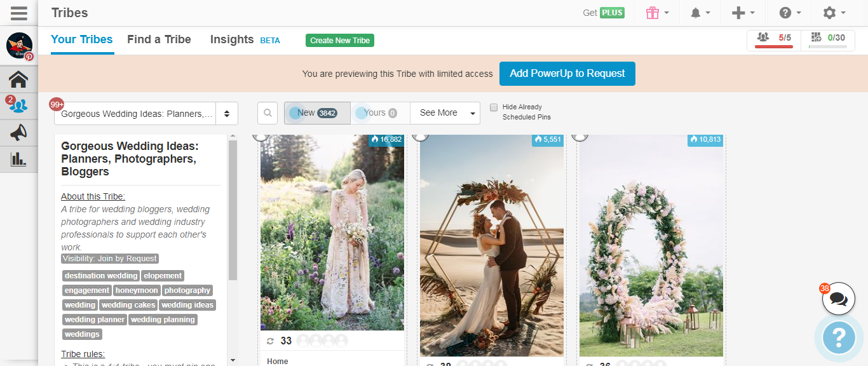Click the magnifier search icon button

[x=268, y=113]
